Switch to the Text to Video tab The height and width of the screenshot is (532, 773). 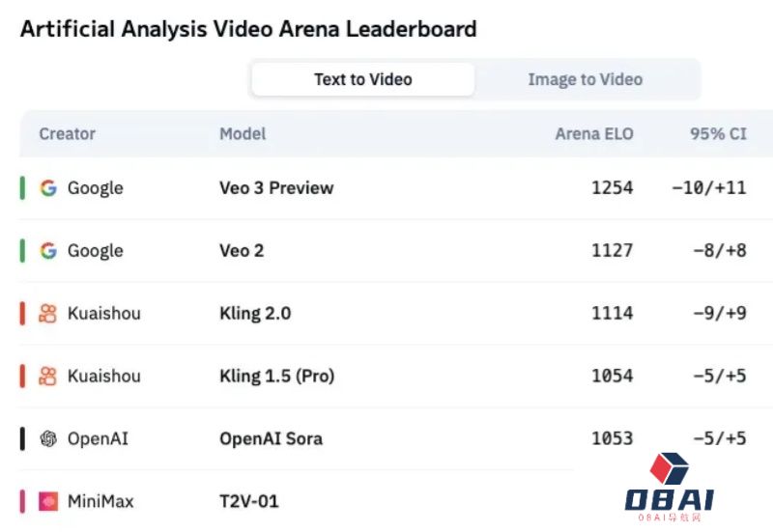click(363, 79)
